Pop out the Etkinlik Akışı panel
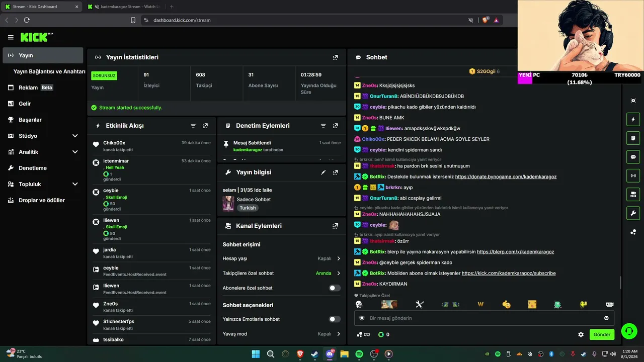 click(x=205, y=126)
